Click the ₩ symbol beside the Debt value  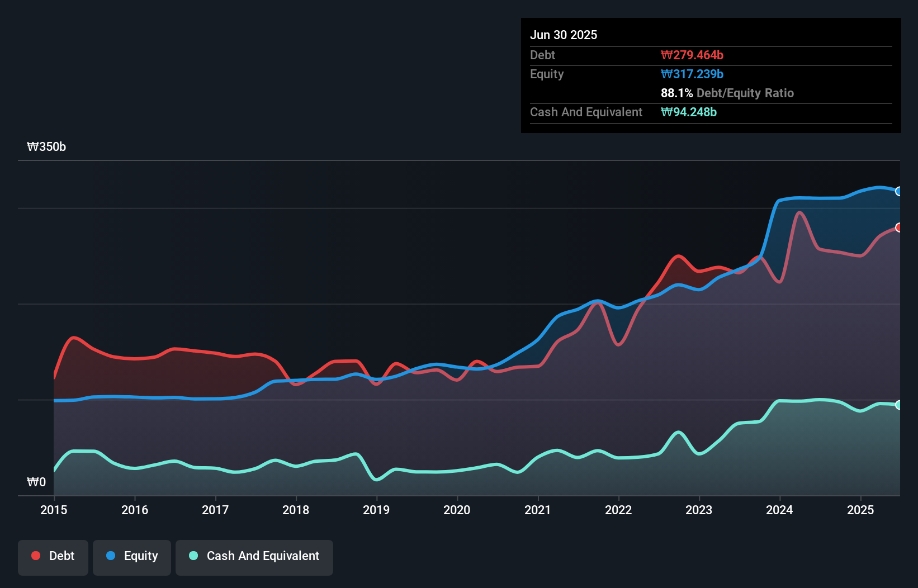pyautogui.click(x=666, y=55)
